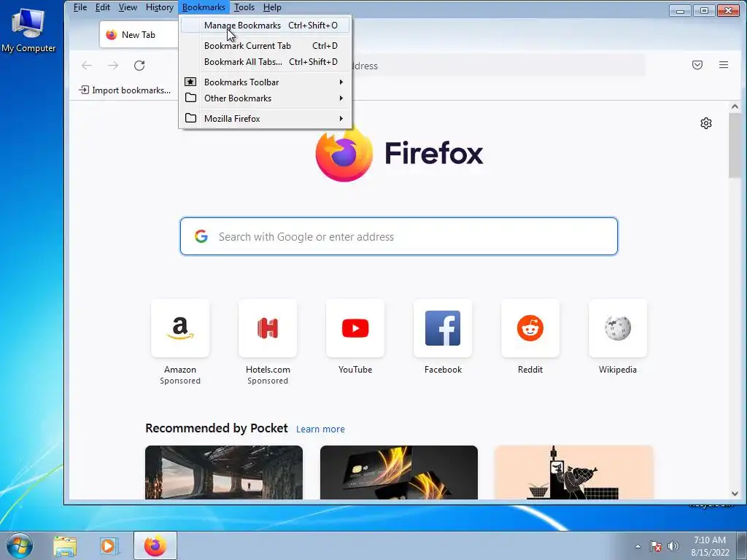
Task: Expand the Mozilla Firefox bookmarks folder
Action: tap(265, 119)
